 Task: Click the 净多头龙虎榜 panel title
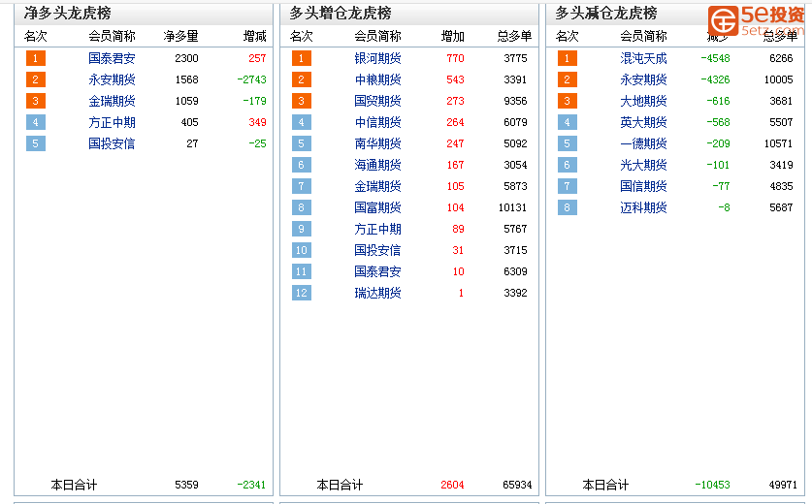pos(67,13)
